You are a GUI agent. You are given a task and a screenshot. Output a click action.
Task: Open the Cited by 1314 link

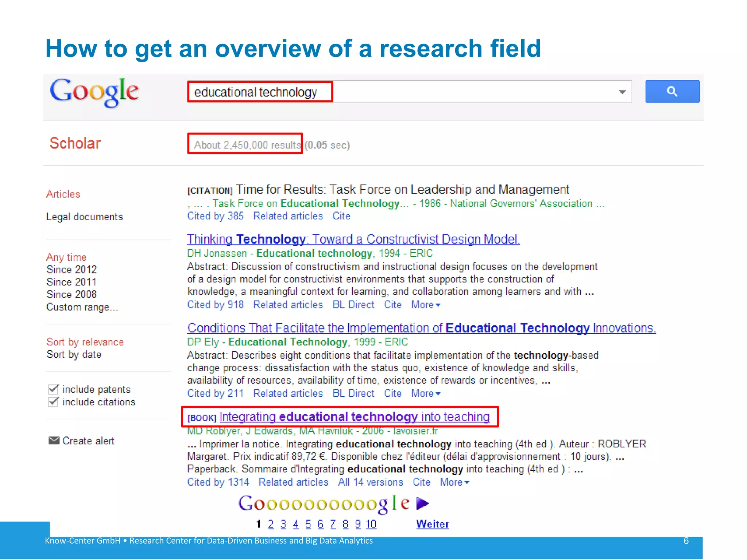218,482
